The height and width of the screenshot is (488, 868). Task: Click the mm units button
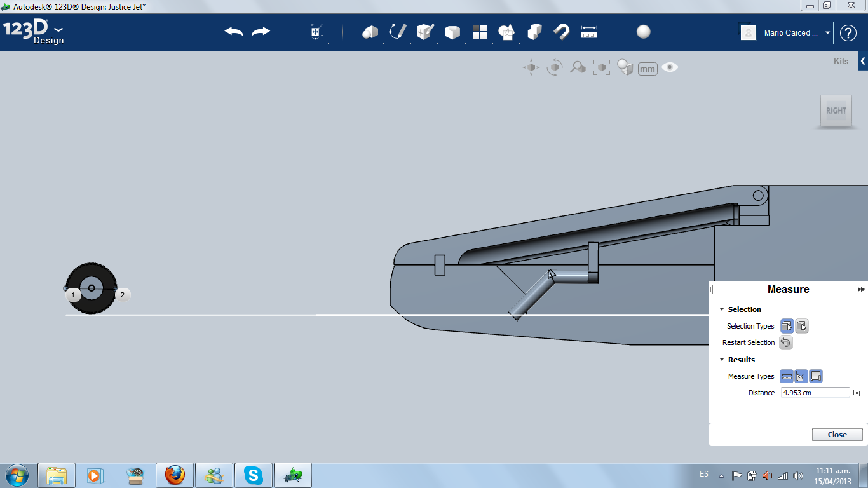point(648,69)
